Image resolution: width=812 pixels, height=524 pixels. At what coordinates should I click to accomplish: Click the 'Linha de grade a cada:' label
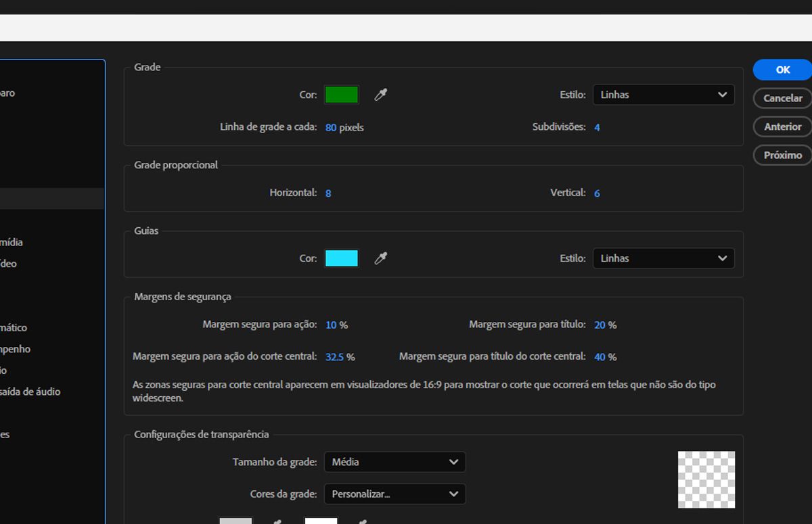tap(269, 126)
